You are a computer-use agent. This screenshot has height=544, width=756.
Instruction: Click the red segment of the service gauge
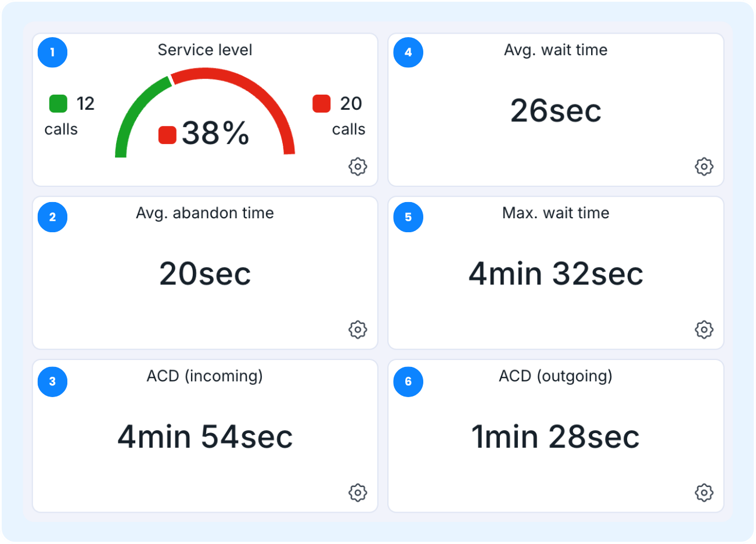pyautogui.click(x=255, y=92)
